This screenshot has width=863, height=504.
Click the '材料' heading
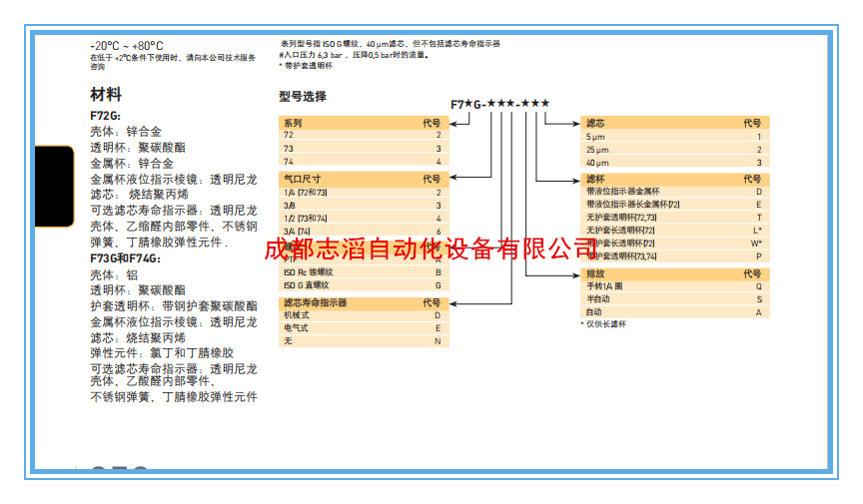click(x=106, y=94)
